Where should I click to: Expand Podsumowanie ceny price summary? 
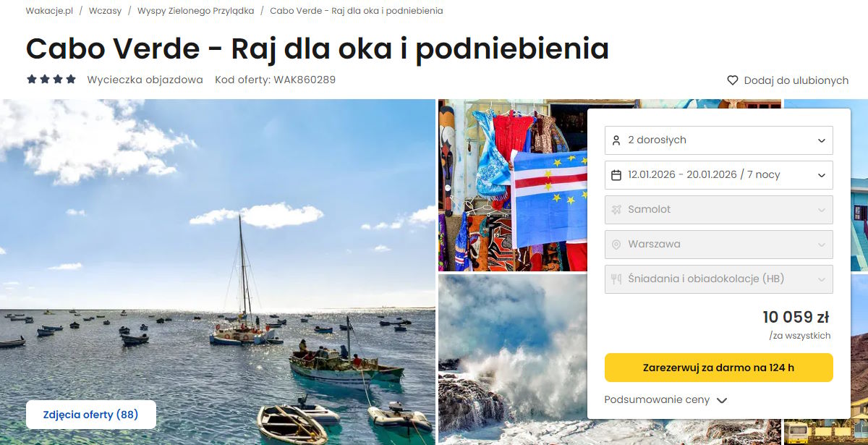665,399
